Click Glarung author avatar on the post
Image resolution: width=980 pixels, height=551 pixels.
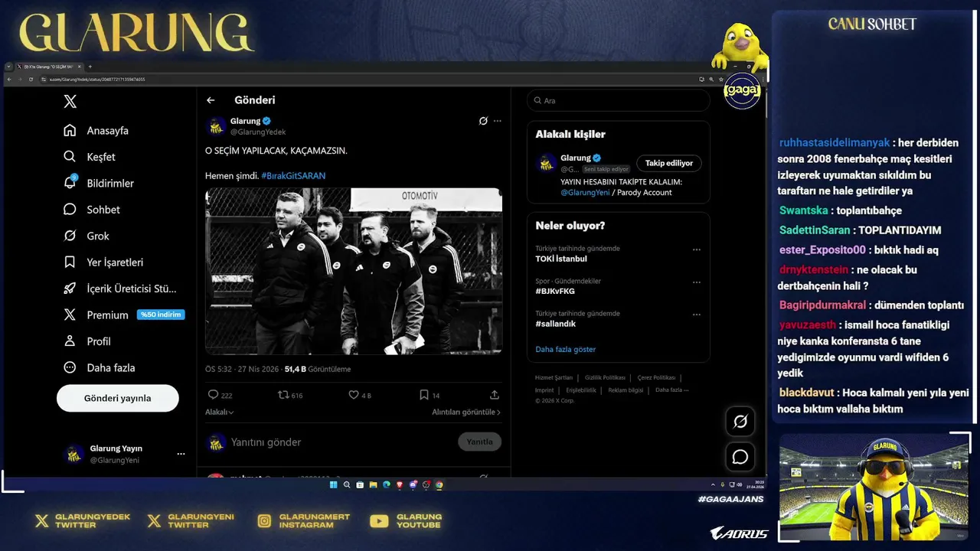click(x=217, y=126)
